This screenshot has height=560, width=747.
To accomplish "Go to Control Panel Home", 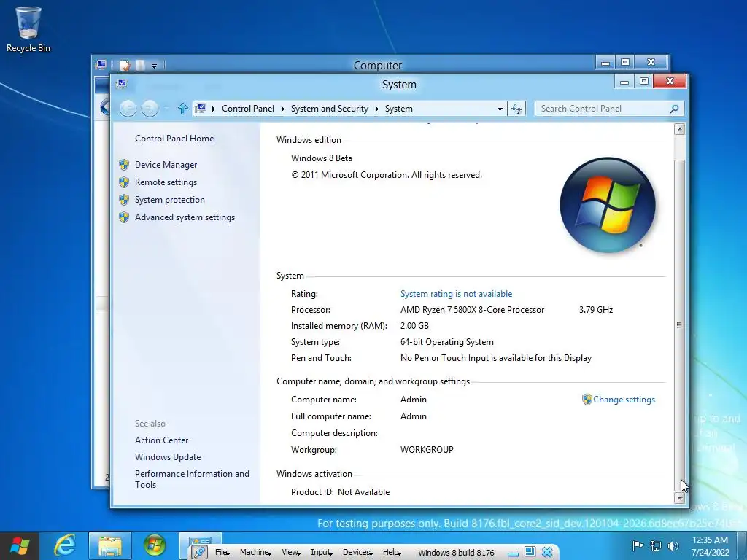I will [x=174, y=139].
